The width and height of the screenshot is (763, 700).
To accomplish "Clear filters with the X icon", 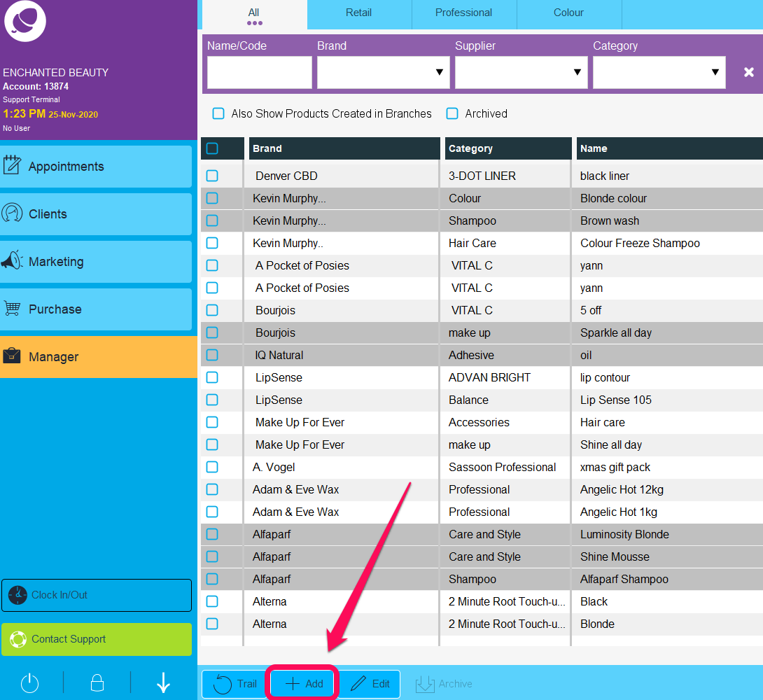I will (748, 72).
